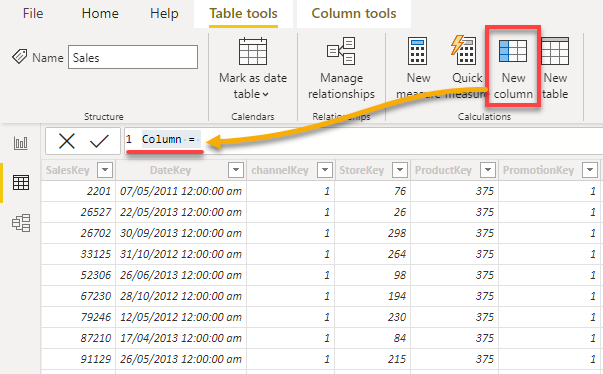
Task: Select the channelKey column header
Action: point(280,170)
